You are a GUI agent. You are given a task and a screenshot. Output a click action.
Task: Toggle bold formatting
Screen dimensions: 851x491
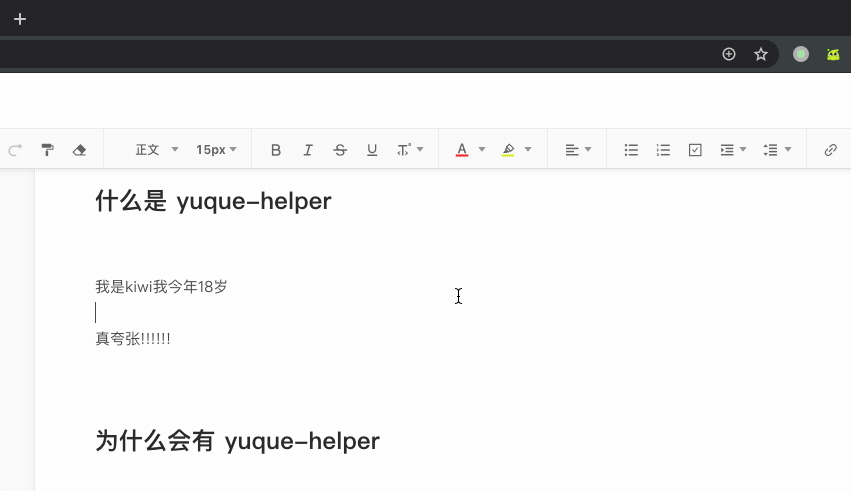coord(276,150)
